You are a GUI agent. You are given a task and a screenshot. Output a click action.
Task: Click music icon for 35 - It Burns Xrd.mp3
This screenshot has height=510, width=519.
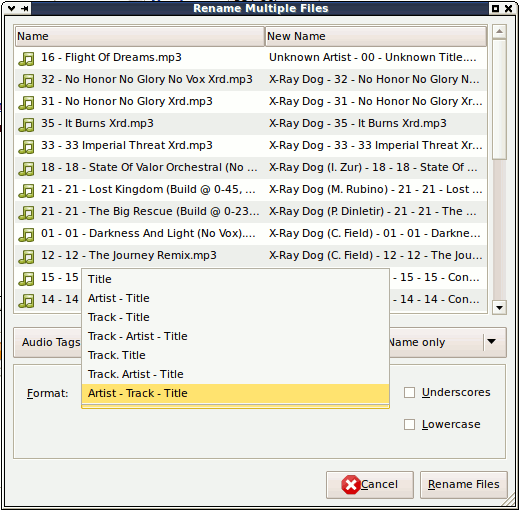tap(26, 125)
